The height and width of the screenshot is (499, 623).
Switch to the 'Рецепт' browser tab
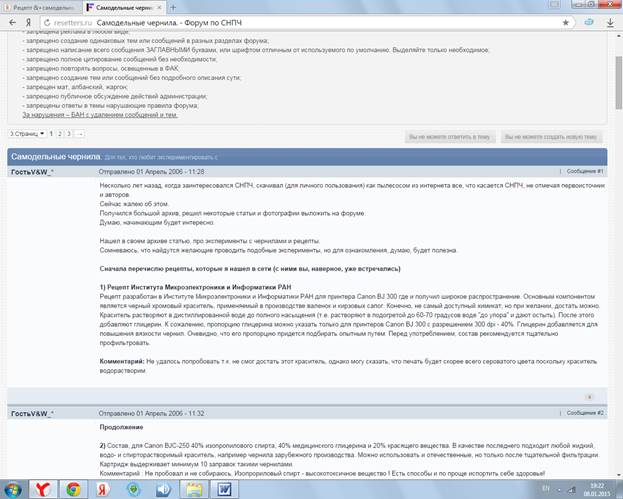[x=41, y=7]
